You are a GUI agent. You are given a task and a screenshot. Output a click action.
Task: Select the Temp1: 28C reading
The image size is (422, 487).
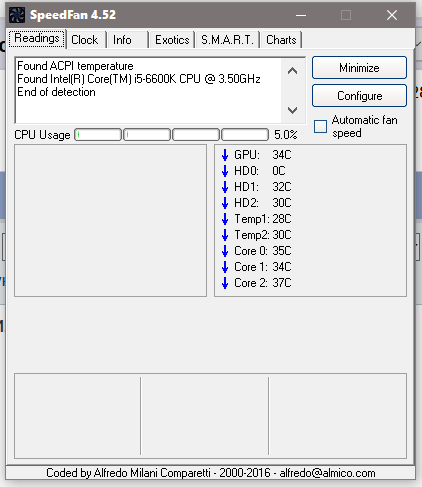[263, 219]
